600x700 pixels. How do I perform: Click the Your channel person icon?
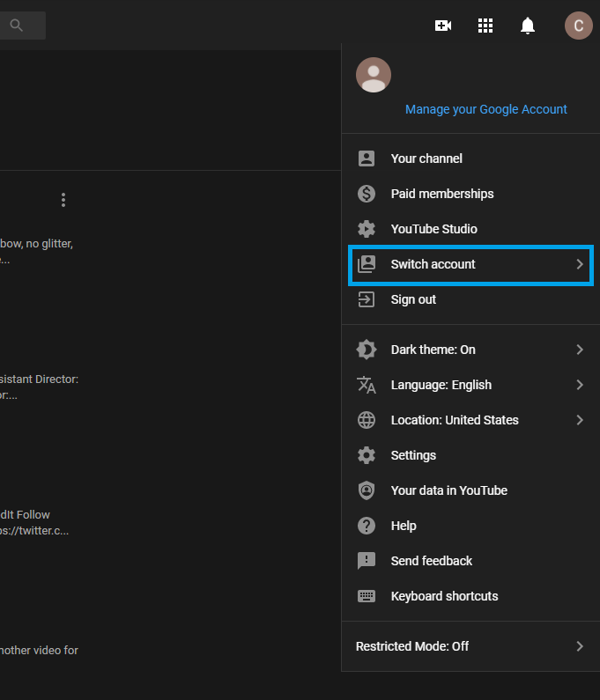pyautogui.click(x=367, y=158)
